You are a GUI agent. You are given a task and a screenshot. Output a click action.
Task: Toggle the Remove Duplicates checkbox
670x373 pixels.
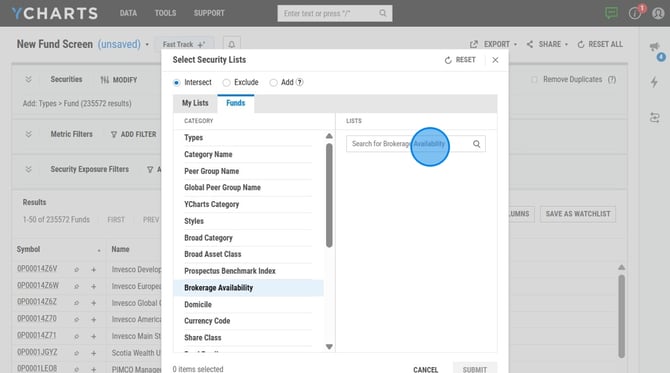(x=534, y=80)
